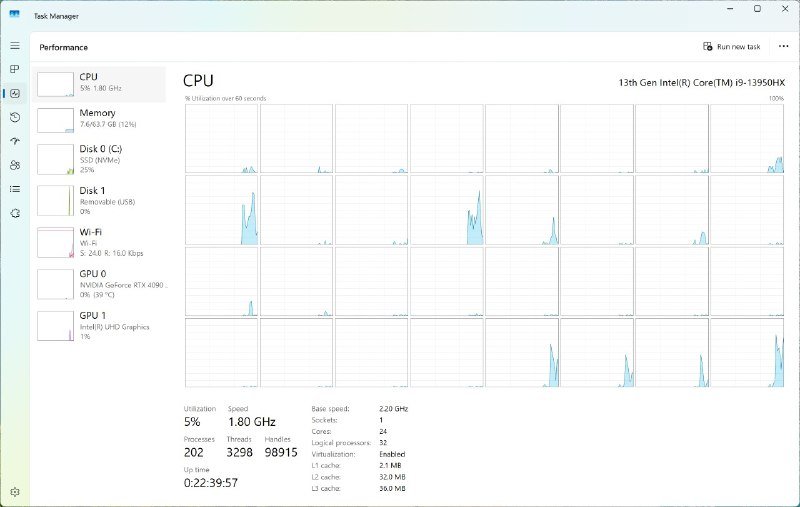The width and height of the screenshot is (800, 507).
Task: Open the Wi-Fi performance graph
Action: 100,242
